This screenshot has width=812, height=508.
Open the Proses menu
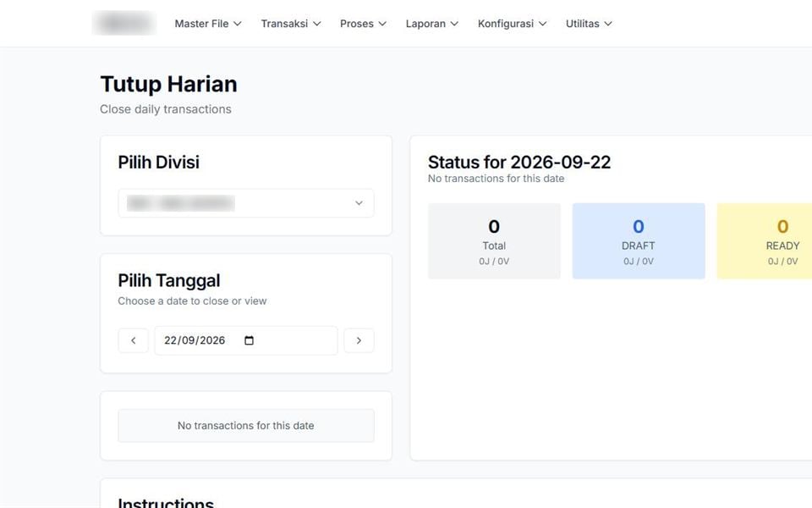(363, 24)
